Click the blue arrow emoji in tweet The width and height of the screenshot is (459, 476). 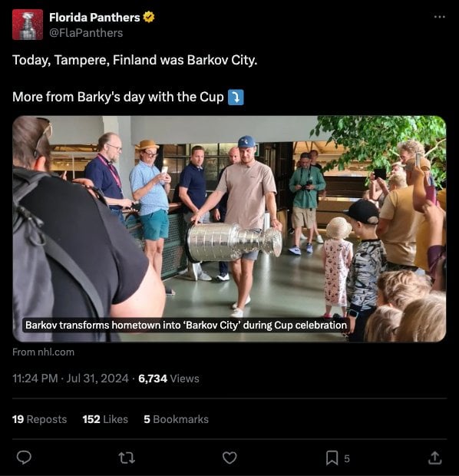[x=236, y=98]
